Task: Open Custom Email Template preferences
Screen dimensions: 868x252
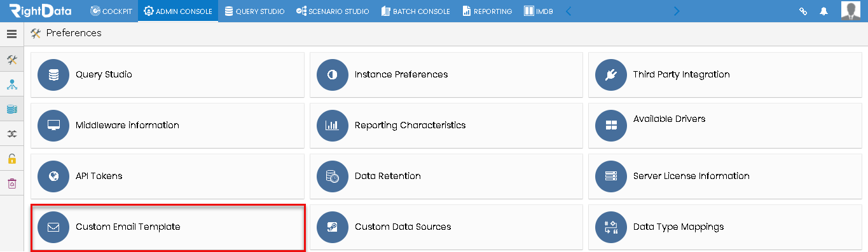Action: (x=169, y=227)
